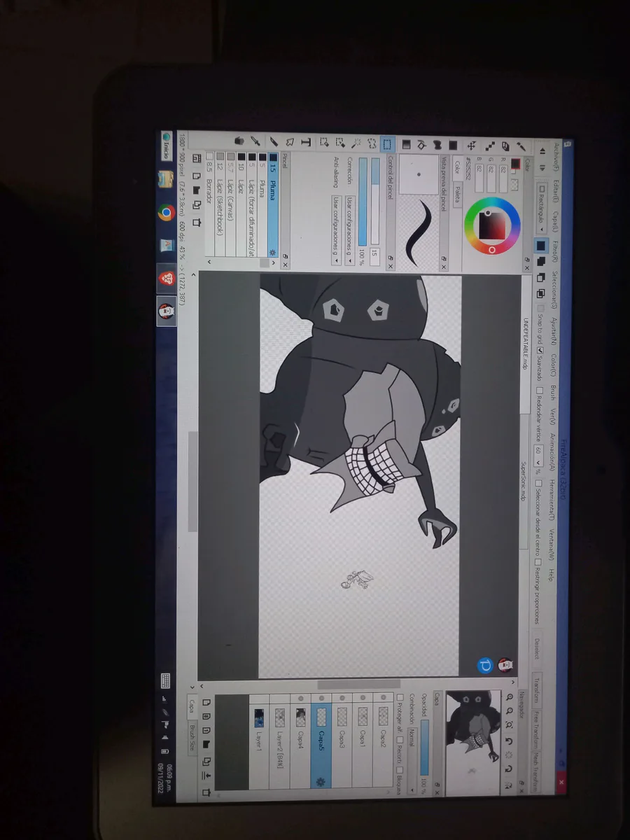Image resolution: width=630 pixels, height=840 pixels.
Task: Toggle visibility of Capa4 layer
Action: (301, 699)
